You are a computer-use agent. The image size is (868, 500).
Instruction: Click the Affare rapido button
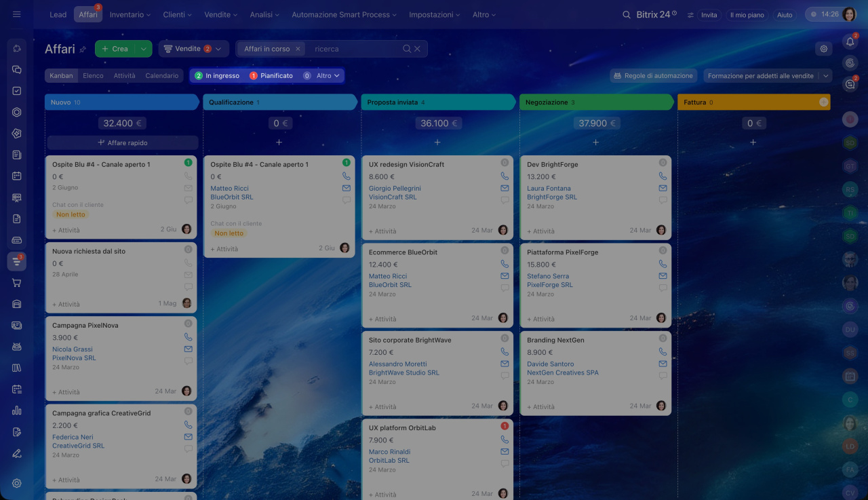[x=123, y=142]
